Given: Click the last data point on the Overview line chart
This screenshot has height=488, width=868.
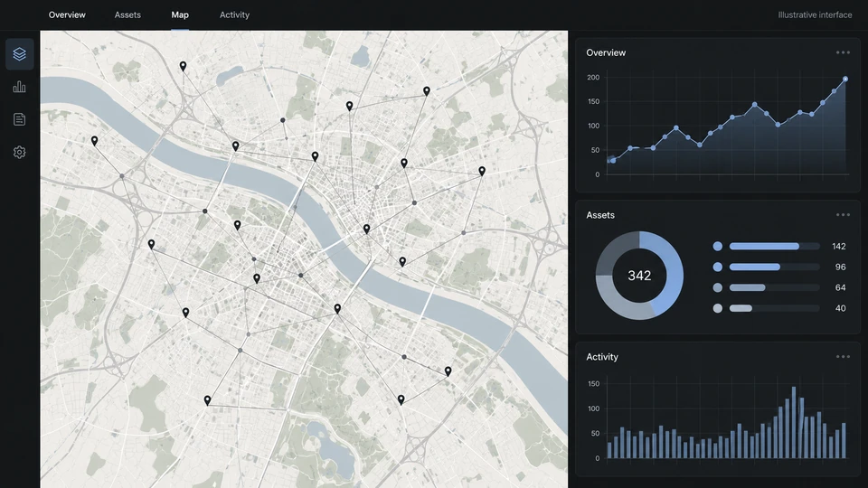Looking at the screenshot, I should (x=845, y=80).
